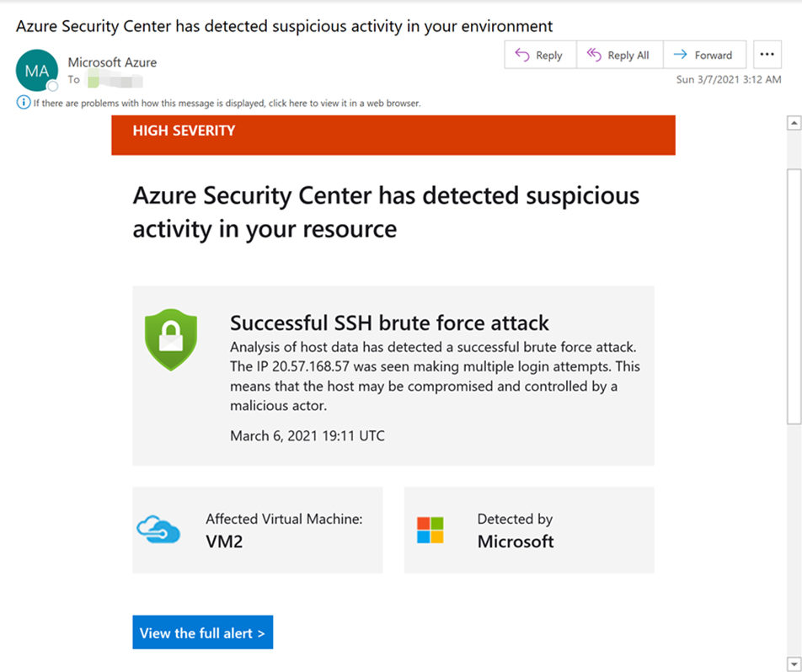
Task: Forward this email message
Action: pyautogui.click(x=704, y=55)
